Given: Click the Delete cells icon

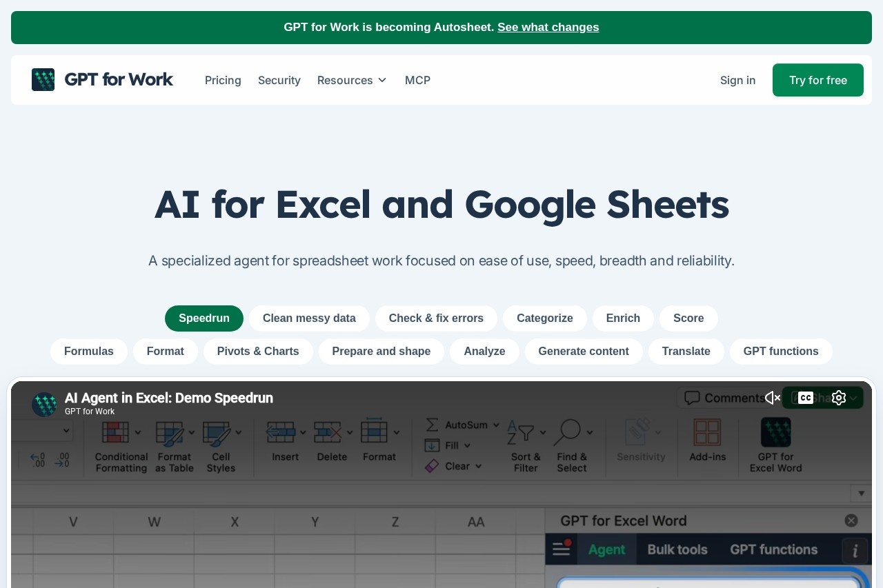Looking at the screenshot, I should tap(328, 432).
